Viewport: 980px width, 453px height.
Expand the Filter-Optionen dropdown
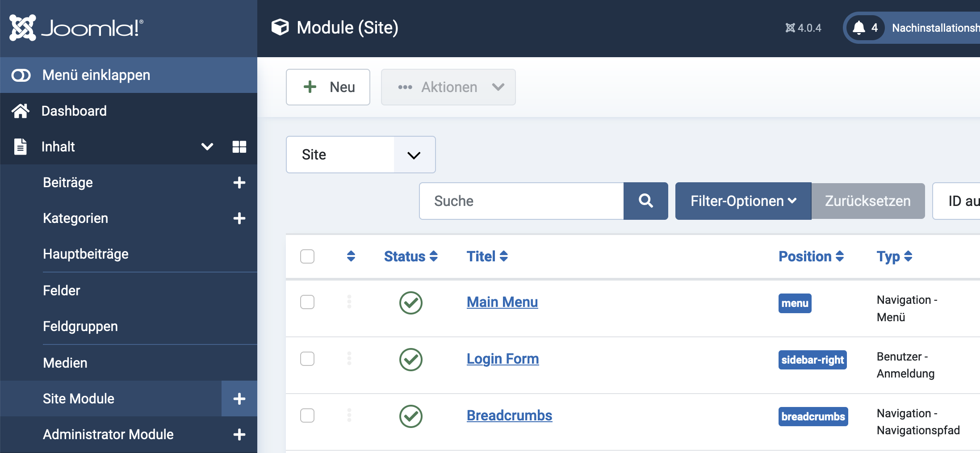743,201
